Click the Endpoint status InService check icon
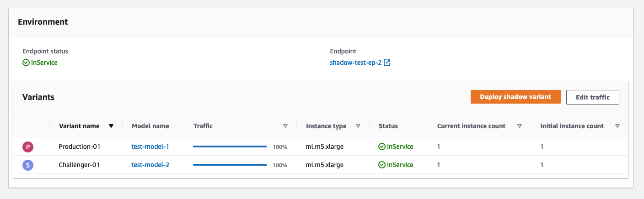The width and height of the screenshot is (644, 199). click(x=26, y=63)
